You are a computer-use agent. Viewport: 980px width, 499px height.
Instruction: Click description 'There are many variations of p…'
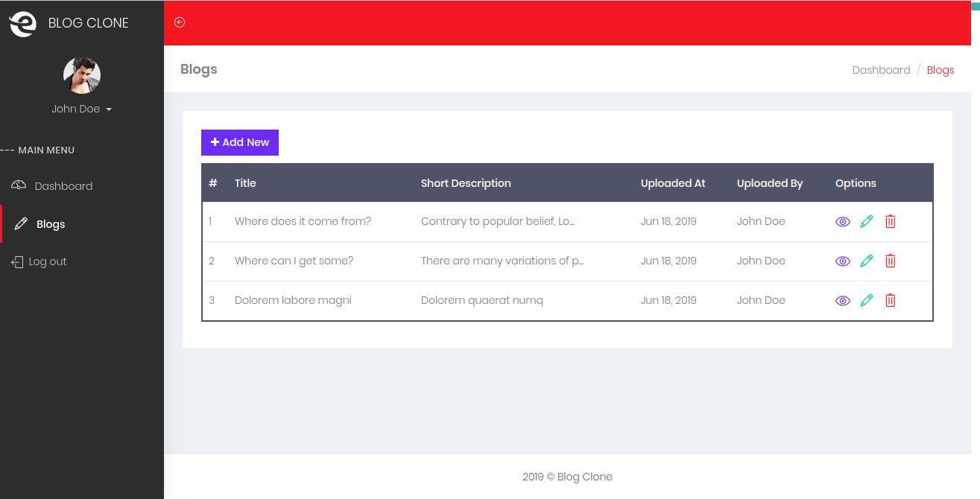tap(502, 261)
